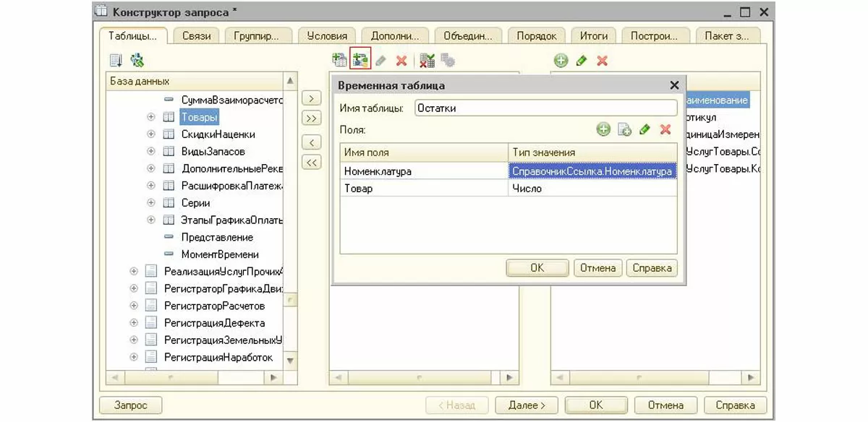Open the Построи... tab
The width and height of the screenshot is (868, 422).
pos(655,36)
